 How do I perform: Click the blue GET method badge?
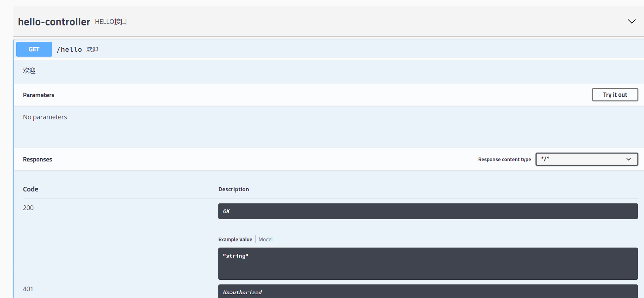[x=34, y=49]
